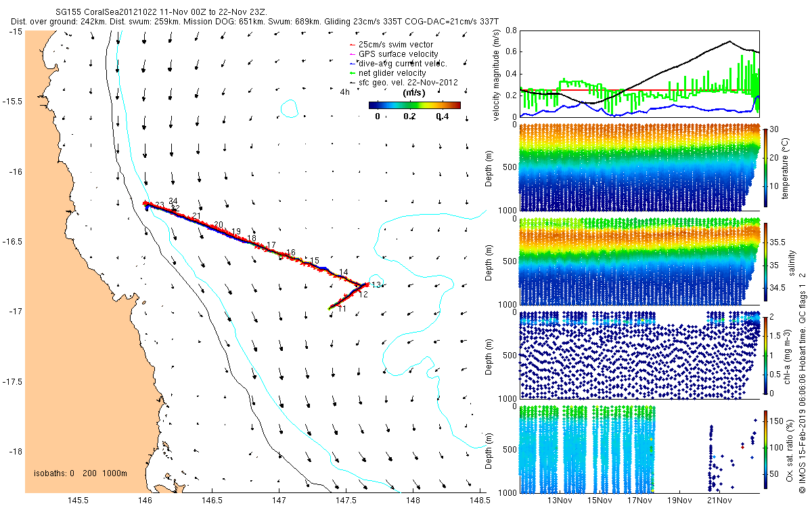Click the temperature depth section plot

pyautogui.click(x=639, y=167)
